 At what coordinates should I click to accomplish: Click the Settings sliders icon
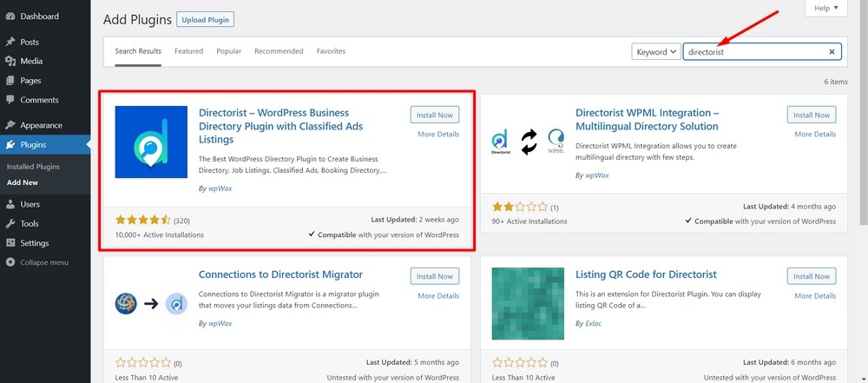click(10, 243)
